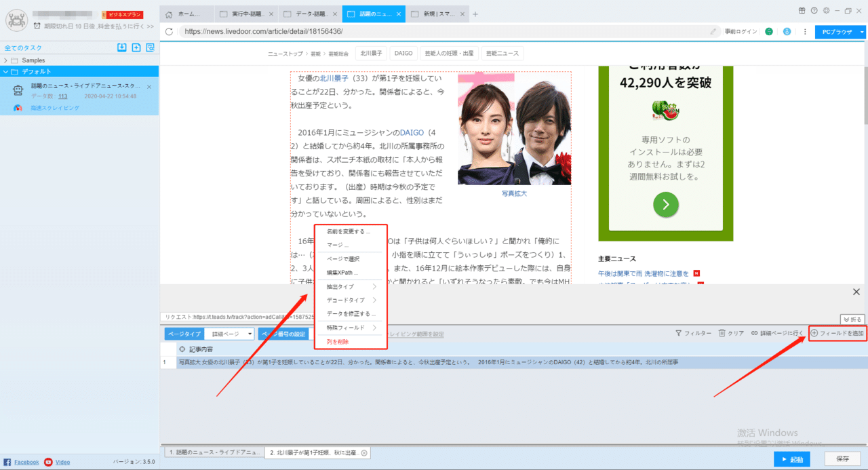Open the settings gear icon

[826, 10]
